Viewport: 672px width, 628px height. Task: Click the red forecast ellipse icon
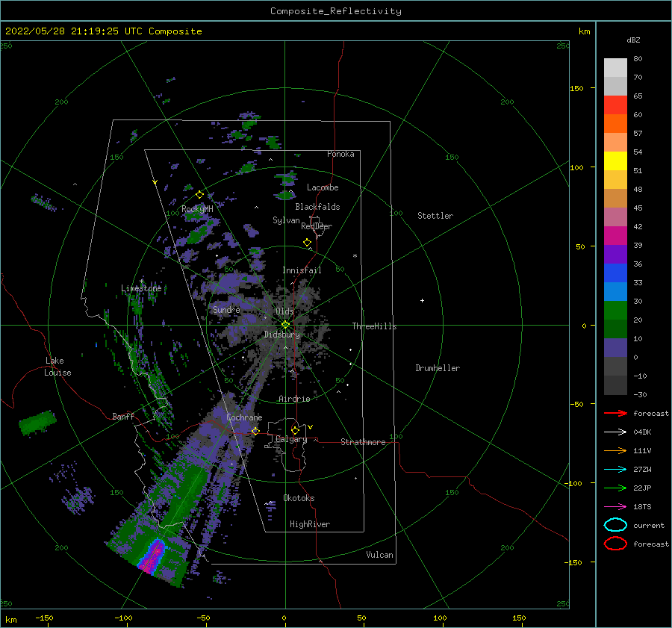(615, 544)
